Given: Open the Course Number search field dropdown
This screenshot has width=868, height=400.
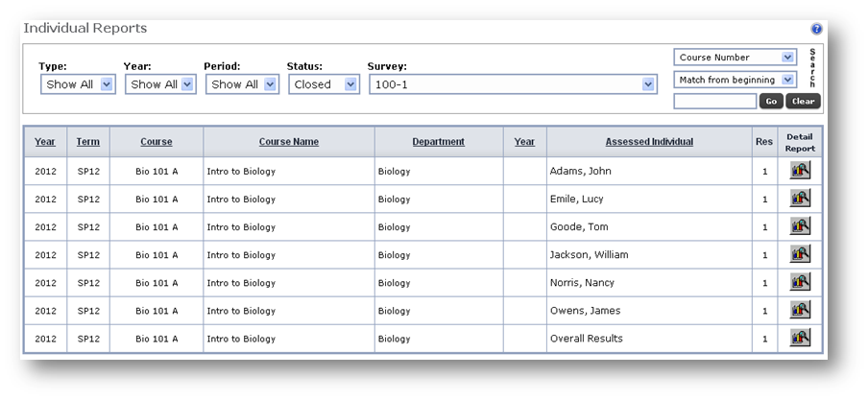Looking at the screenshot, I should coord(735,58).
